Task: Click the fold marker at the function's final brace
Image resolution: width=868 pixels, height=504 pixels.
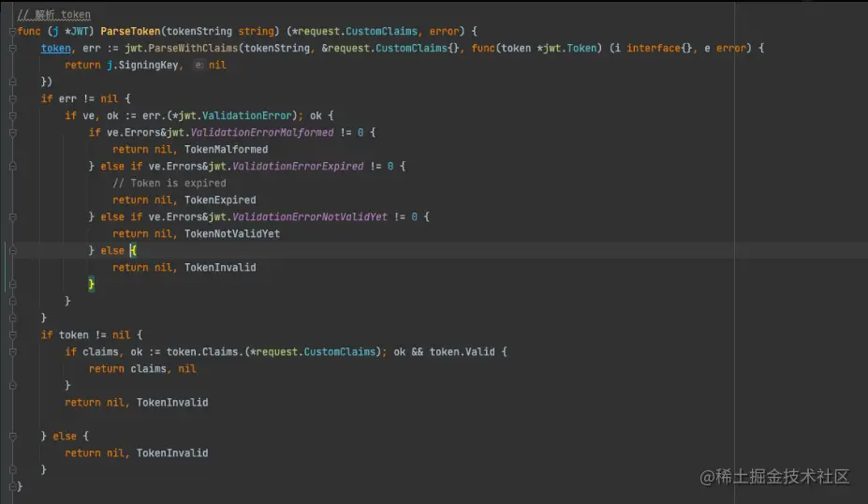Action: click(x=12, y=487)
